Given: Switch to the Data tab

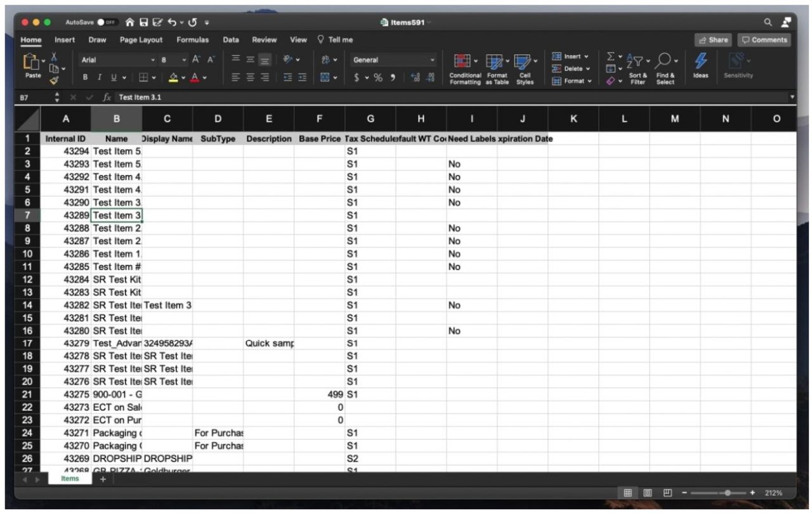Looking at the screenshot, I should (231, 40).
